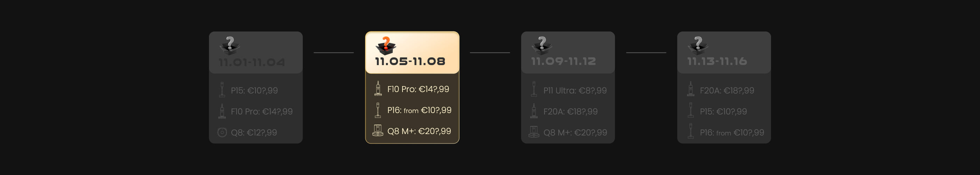
Task: Click the mystery box icon above 11.09-11.12
Action: [x=542, y=45]
